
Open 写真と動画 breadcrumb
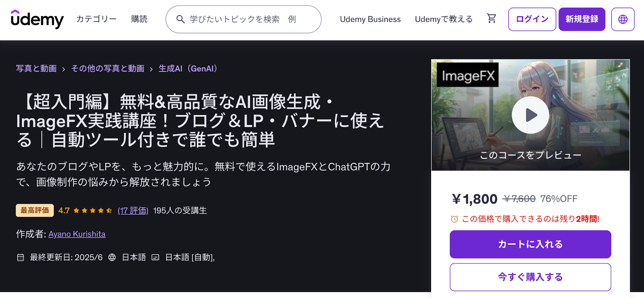pos(36,68)
